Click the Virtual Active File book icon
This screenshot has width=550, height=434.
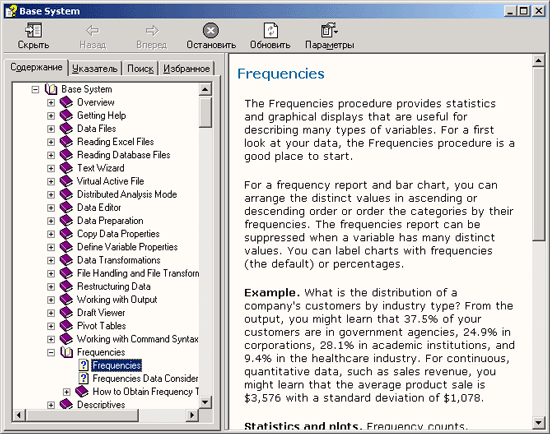(x=66, y=181)
